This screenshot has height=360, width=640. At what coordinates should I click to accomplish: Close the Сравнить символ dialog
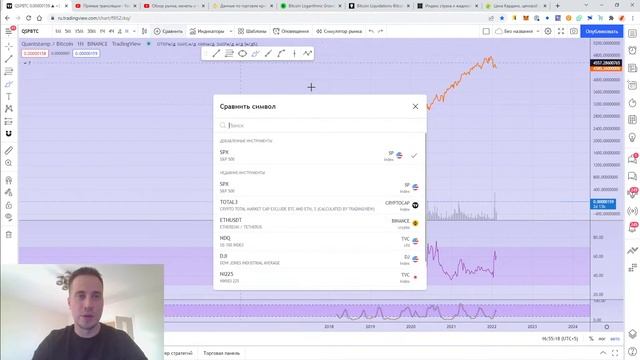(415, 107)
